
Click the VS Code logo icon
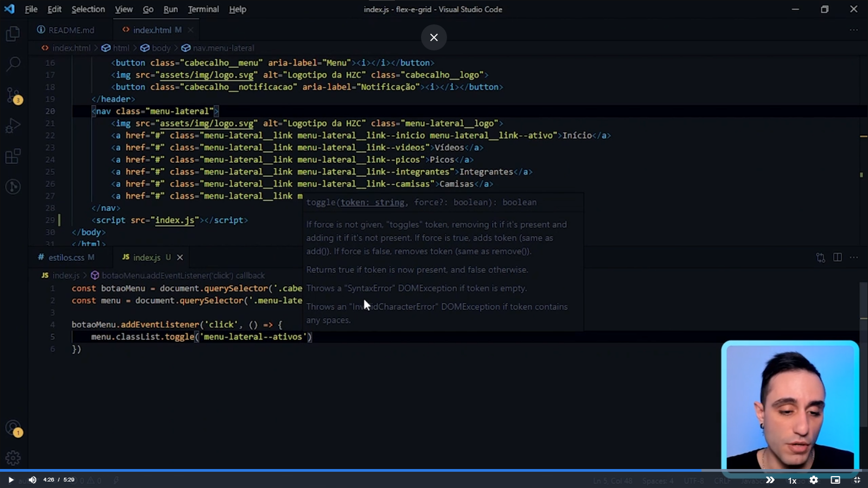point(9,9)
